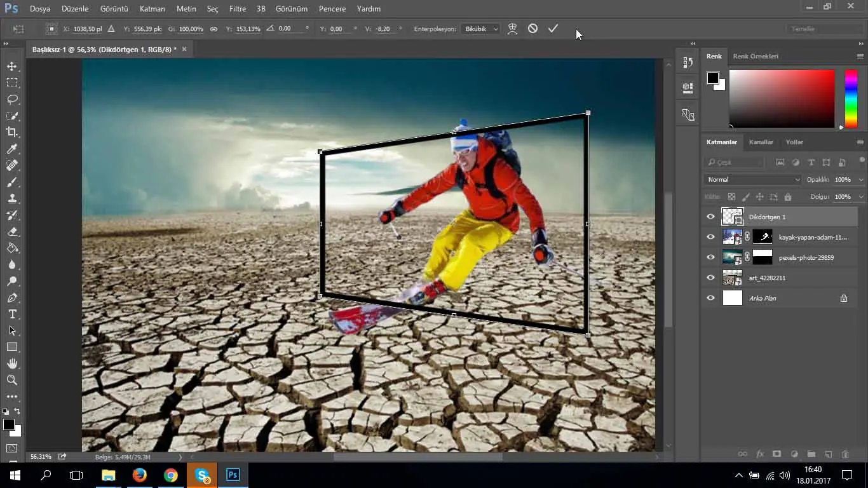Open the Filtre menu

[237, 9]
